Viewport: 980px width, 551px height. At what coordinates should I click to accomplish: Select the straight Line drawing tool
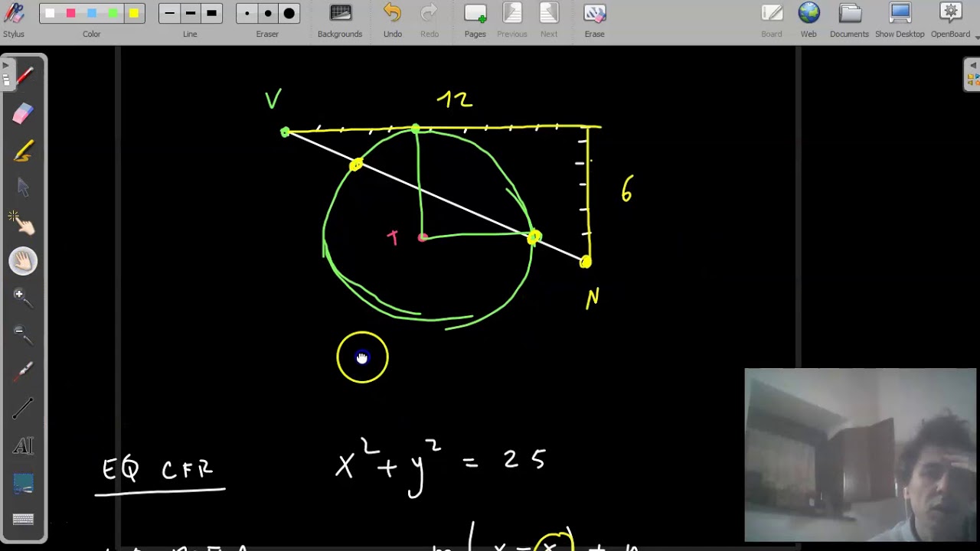(x=23, y=409)
